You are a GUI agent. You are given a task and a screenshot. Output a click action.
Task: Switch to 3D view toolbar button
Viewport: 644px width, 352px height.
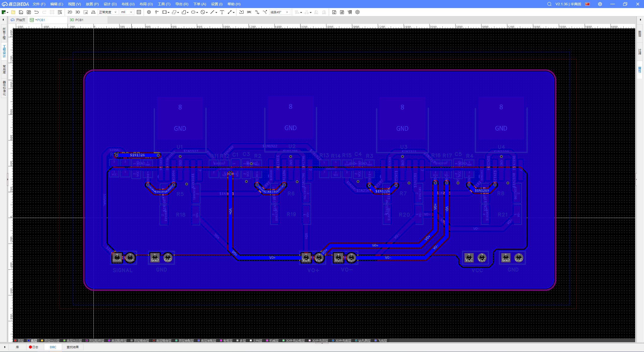[x=78, y=12]
